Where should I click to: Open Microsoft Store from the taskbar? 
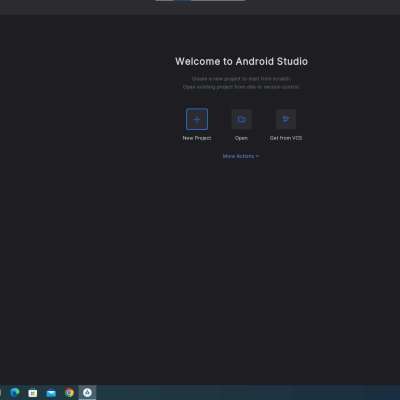point(33,393)
